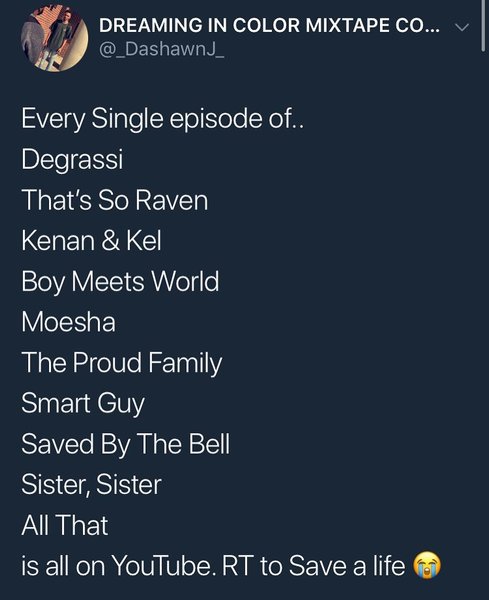The width and height of the screenshot is (489, 600).
Task: Click the crying face emoji
Action: (x=427, y=565)
